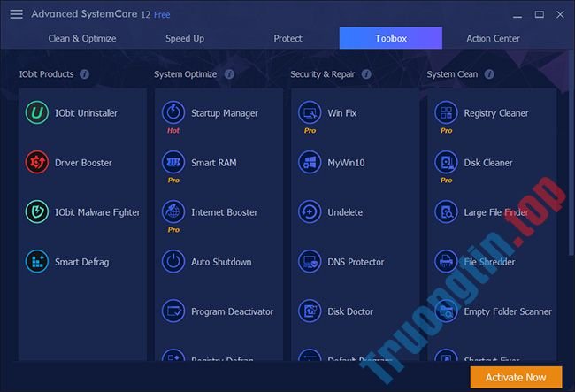Maximize the Advanced SystemCare window
This screenshot has width=575, height=392.
[x=539, y=14]
